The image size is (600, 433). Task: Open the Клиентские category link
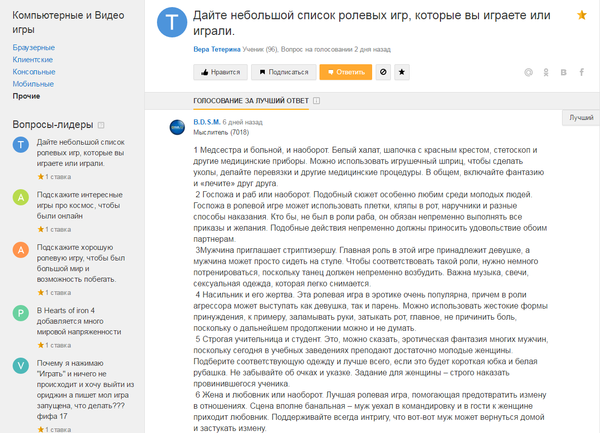click(x=33, y=60)
